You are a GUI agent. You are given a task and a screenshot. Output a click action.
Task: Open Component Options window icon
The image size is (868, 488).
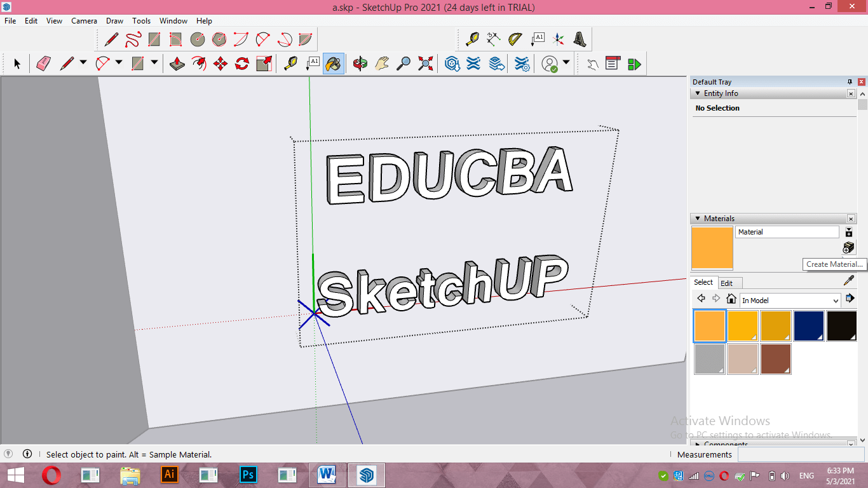click(x=613, y=64)
